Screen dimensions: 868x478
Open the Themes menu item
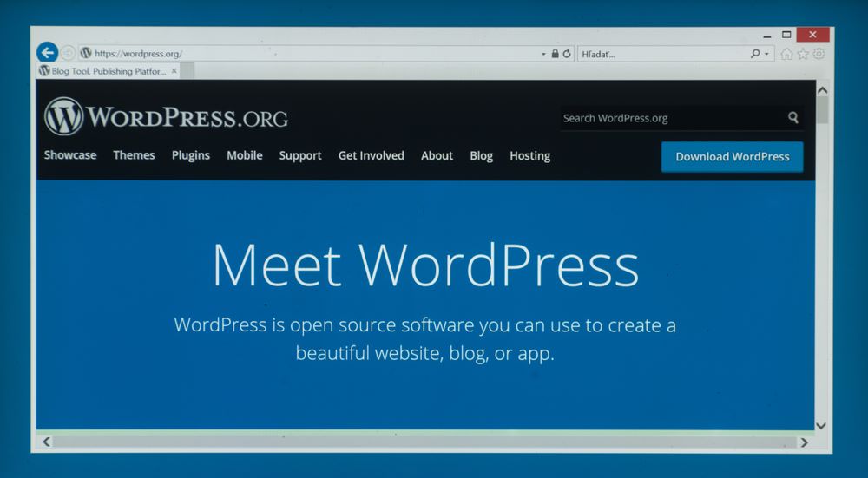click(134, 155)
